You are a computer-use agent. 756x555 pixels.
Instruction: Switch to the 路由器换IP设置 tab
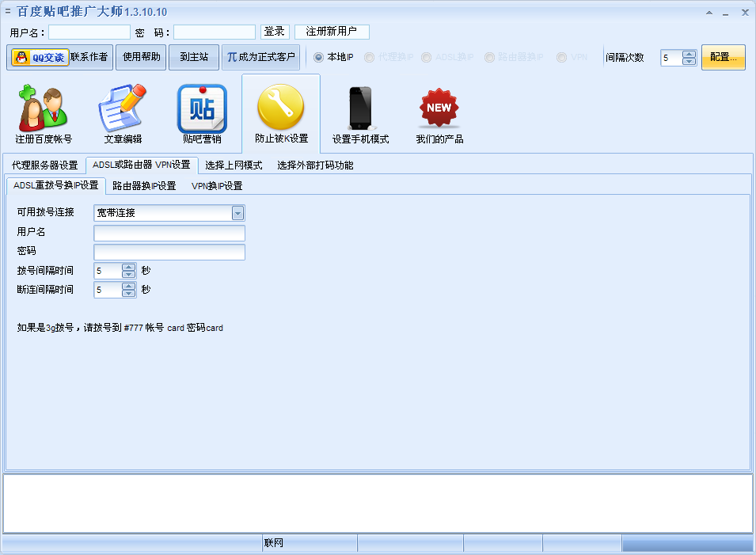(x=144, y=186)
